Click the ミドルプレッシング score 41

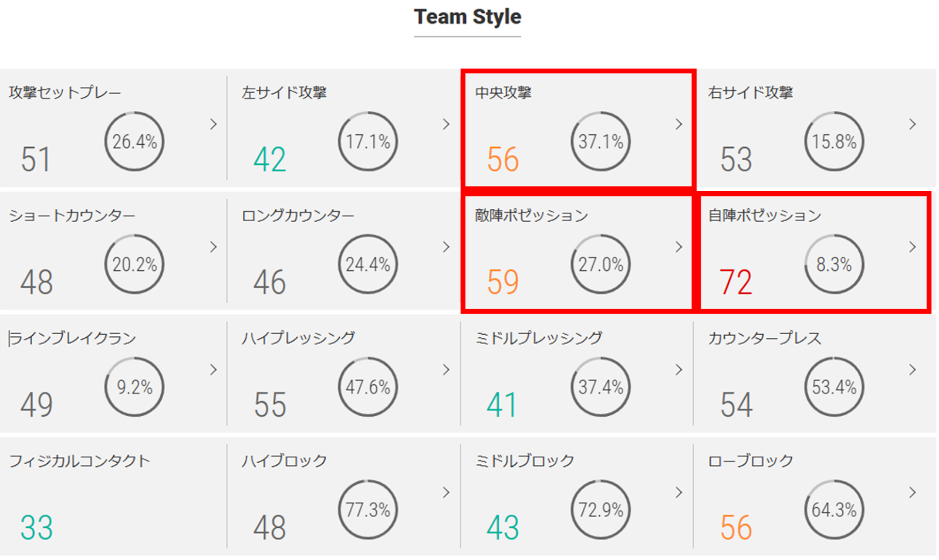502,405
